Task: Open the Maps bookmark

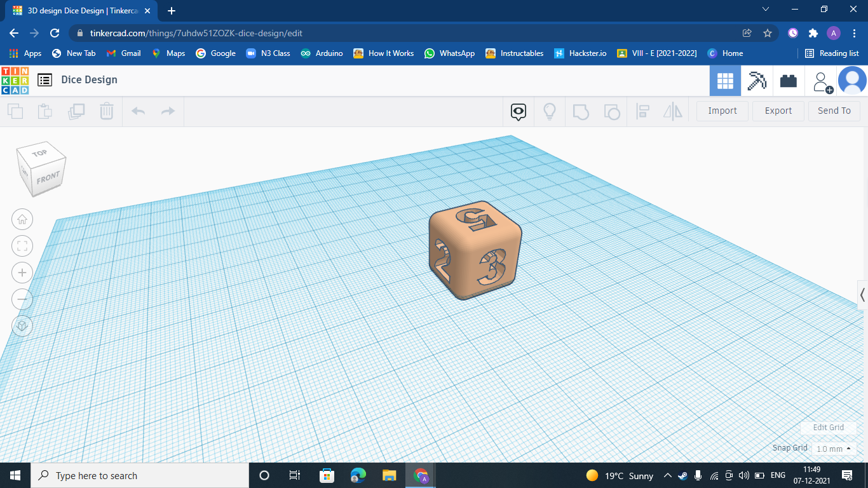Action: (x=168, y=53)
